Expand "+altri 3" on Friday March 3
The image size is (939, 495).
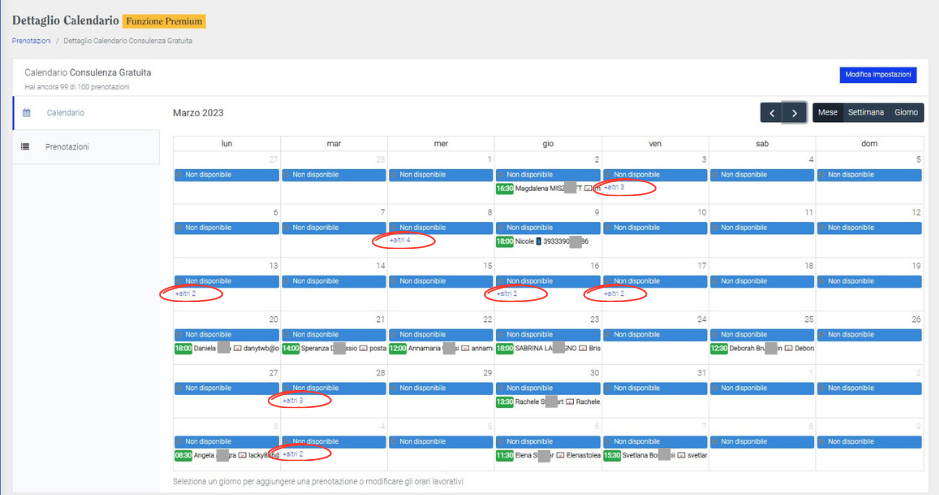point(614,188)
